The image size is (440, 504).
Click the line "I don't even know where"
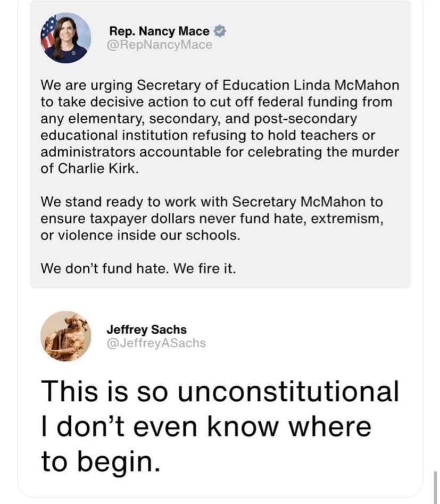(206, 426)
